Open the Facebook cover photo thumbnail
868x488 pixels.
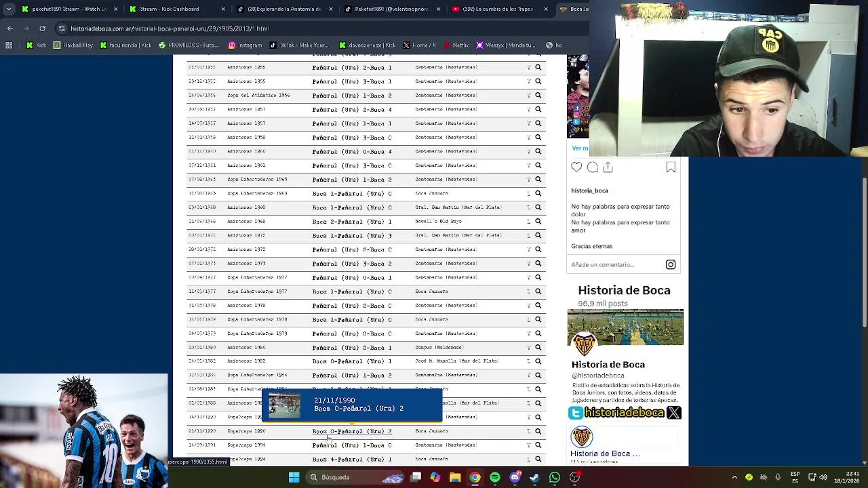pos(625,327)
